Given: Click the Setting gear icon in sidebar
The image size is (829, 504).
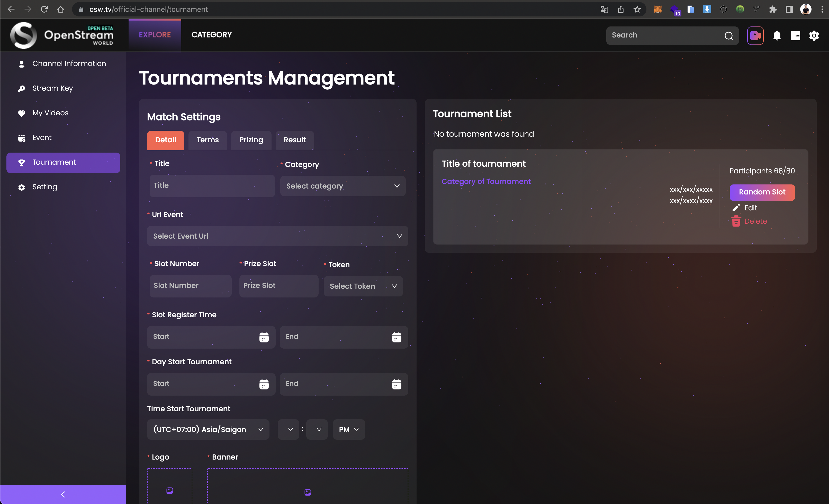Looking at the screenshot, I should pyautogui.click(x=22, y=187).
